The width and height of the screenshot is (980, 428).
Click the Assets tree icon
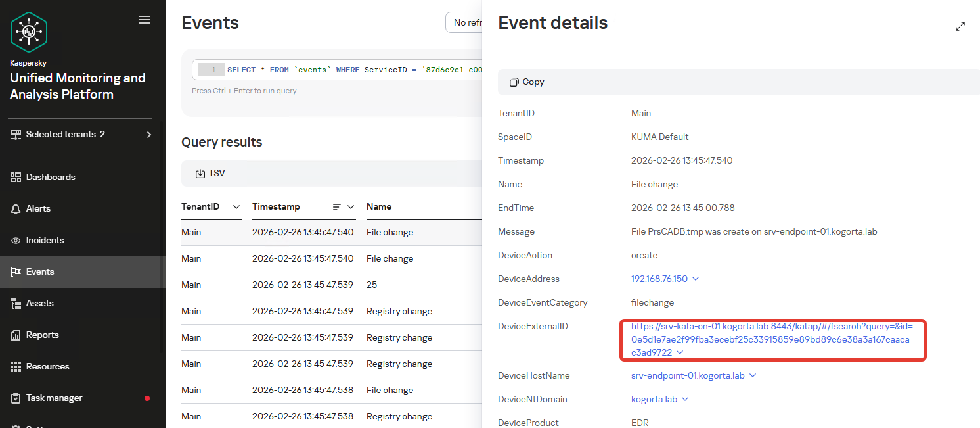pyautogui.click(x=16, y=303)
